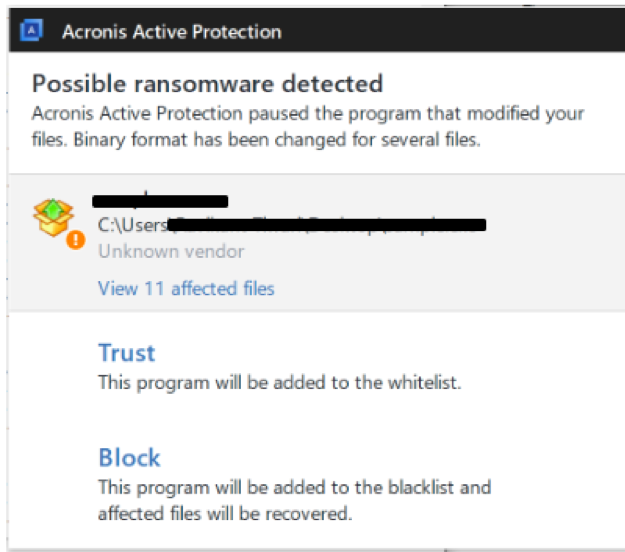Click the "Acronis Active Protection" title text
The width and height of the screenshot is (625, 552).
172,31
